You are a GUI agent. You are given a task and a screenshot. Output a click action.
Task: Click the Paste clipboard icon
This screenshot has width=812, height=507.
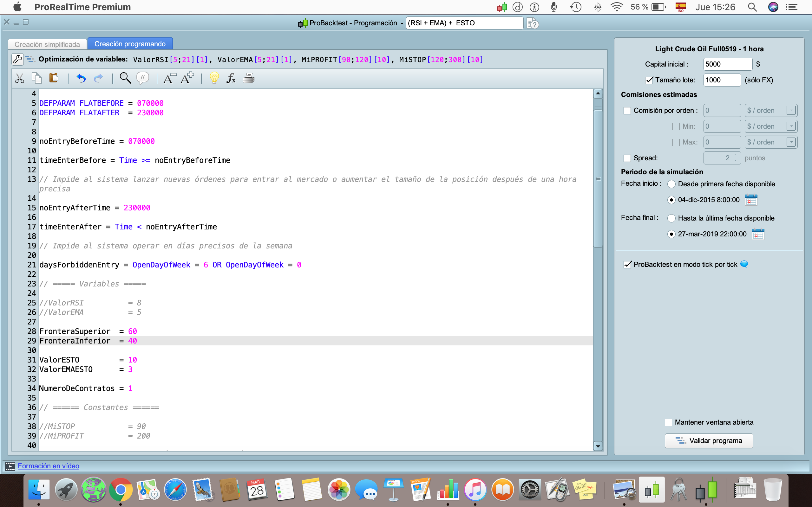click(x=54, y=78)
